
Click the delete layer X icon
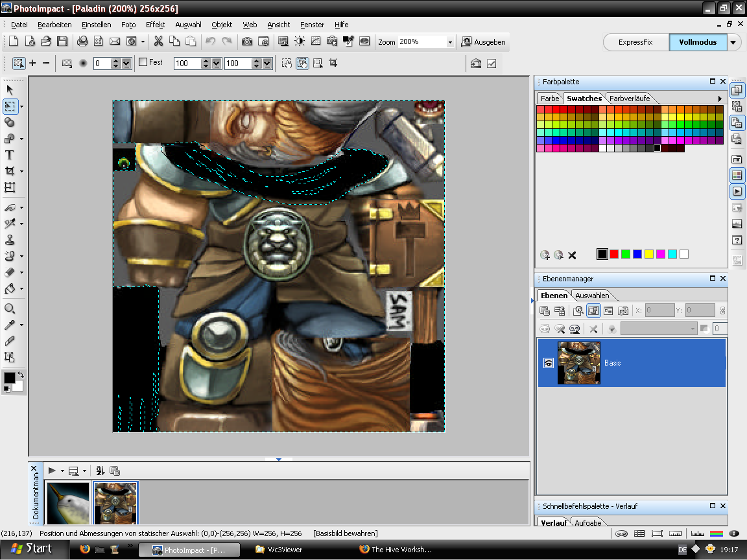click(593, 329)
